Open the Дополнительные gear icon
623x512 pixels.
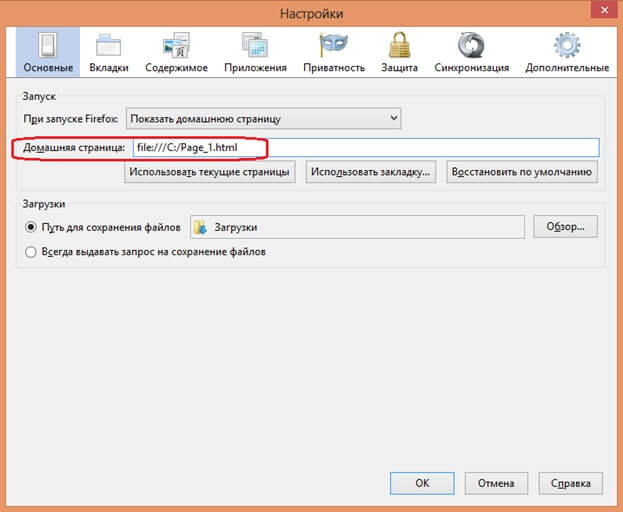(x=567, y=45)
